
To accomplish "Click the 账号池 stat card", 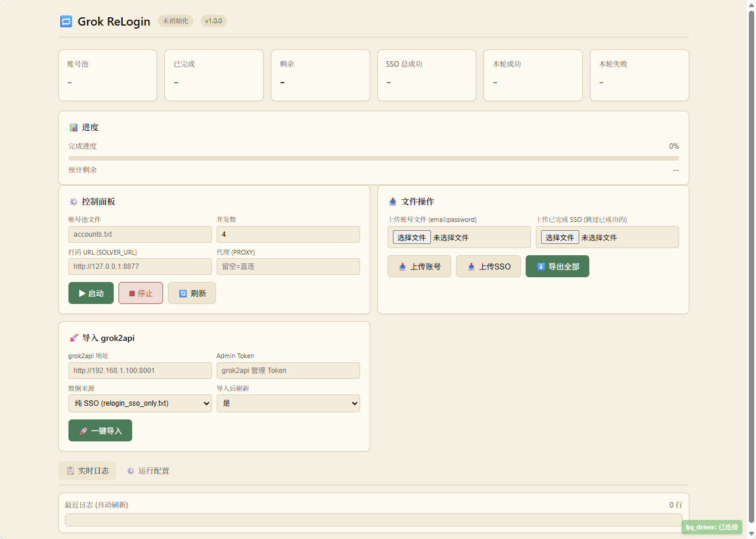I will [108, 75].
